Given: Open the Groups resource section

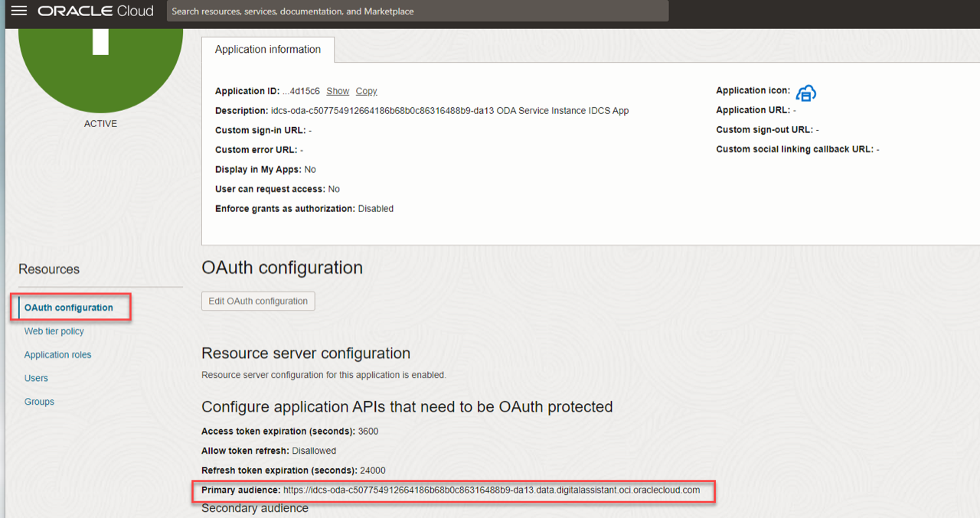Looking at the screenshot, I should tap(39, 401).
